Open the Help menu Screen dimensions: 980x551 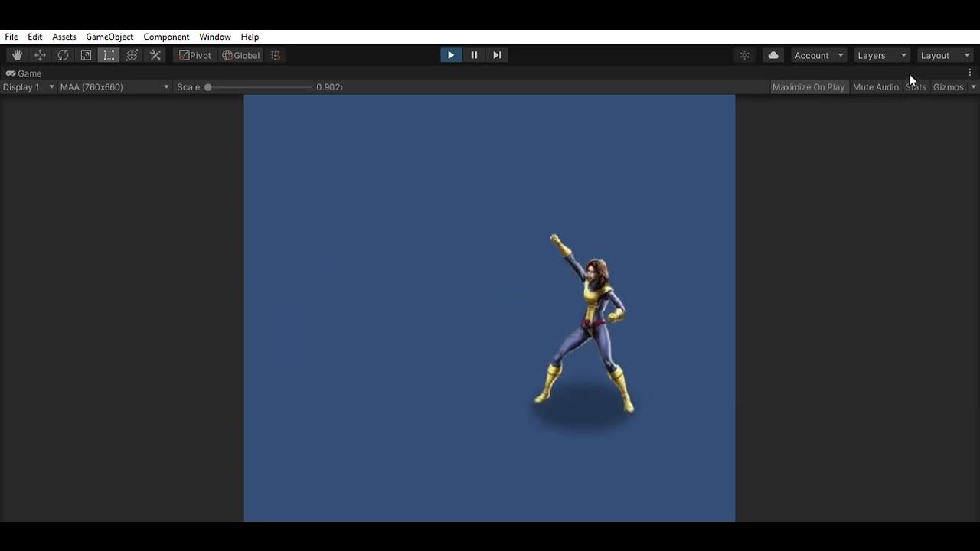point(250,37)
